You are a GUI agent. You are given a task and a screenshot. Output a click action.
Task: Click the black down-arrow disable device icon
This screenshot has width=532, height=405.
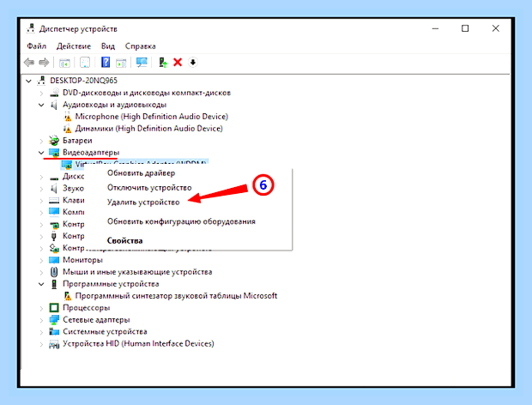click(x=193, y=63)
